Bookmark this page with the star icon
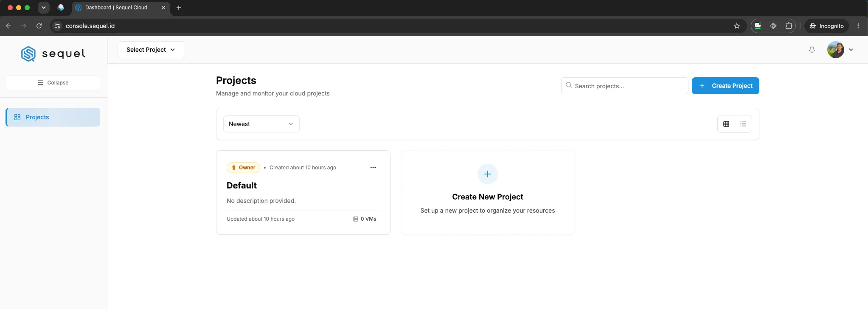 (736, 26)
